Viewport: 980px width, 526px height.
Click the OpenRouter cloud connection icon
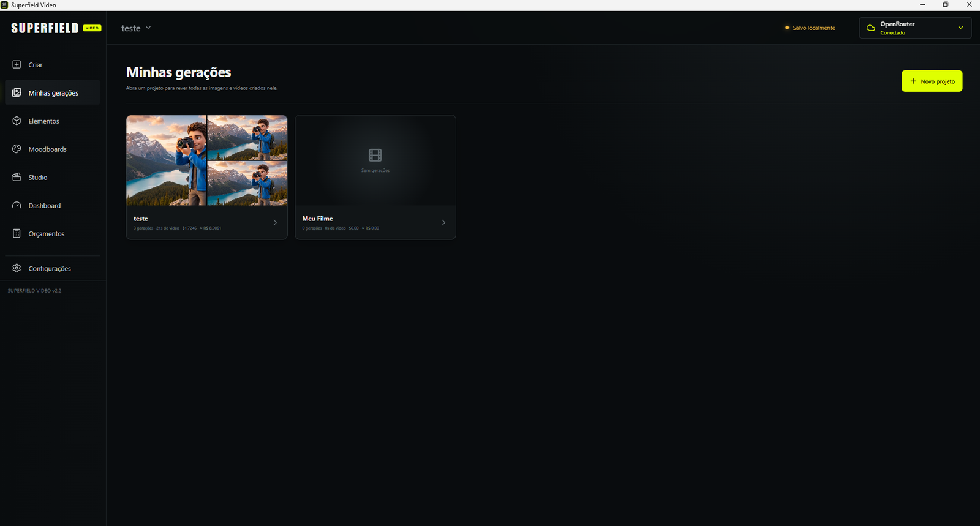(870, 28)
